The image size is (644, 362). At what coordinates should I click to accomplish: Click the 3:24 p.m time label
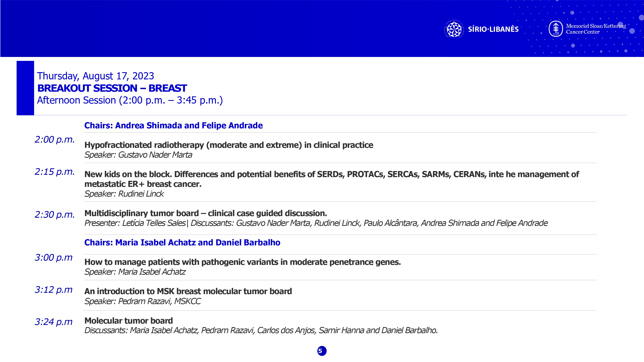coord(54,322)
